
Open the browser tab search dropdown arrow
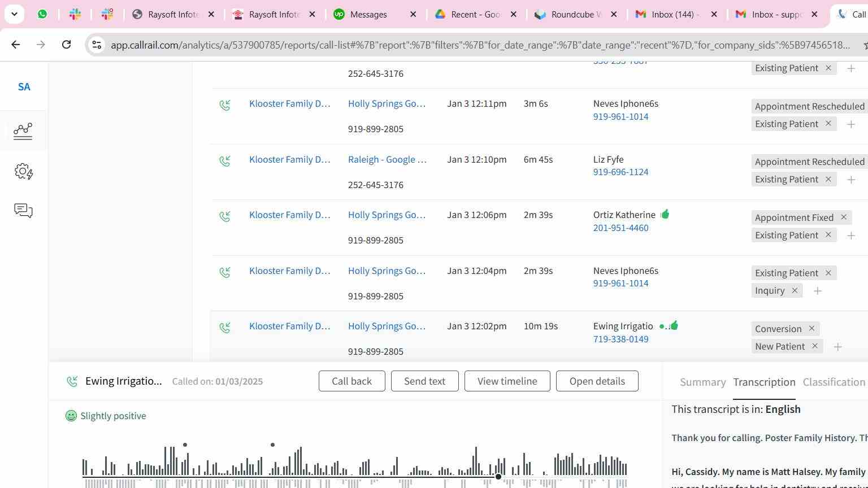(14, 14)
